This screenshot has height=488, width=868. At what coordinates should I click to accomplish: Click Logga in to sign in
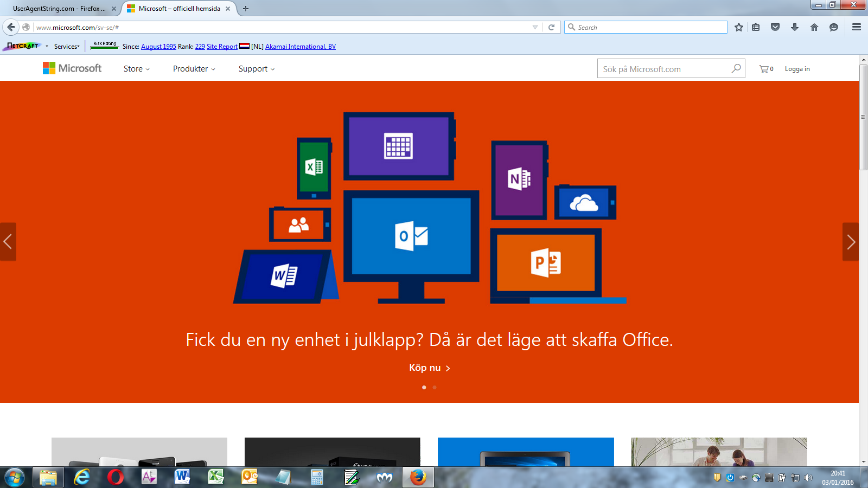[x=797, y=69]
